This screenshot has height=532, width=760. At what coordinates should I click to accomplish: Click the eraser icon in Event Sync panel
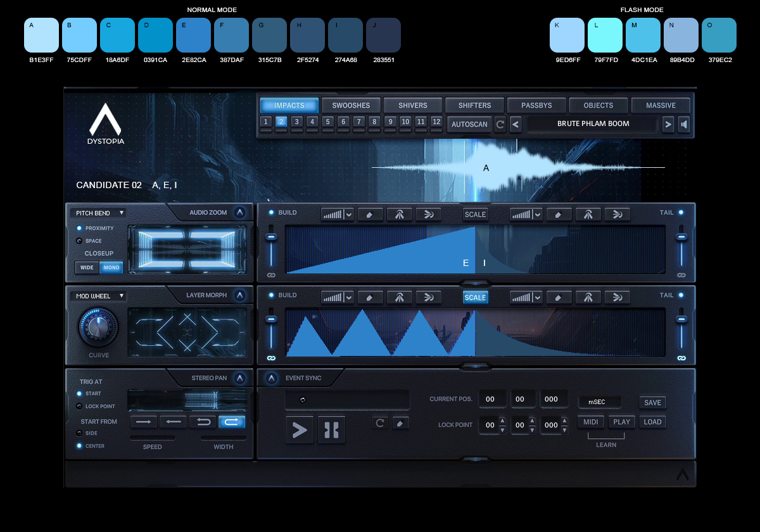(x=400, y=422)
